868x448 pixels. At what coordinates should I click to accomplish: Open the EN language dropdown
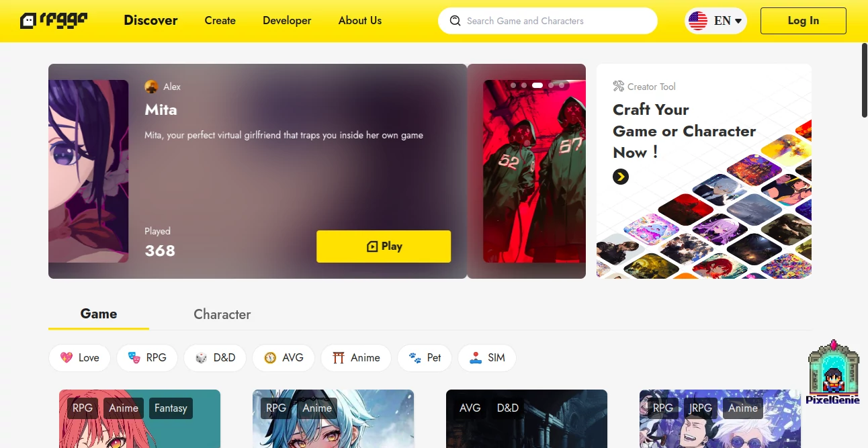pos(716,21)
